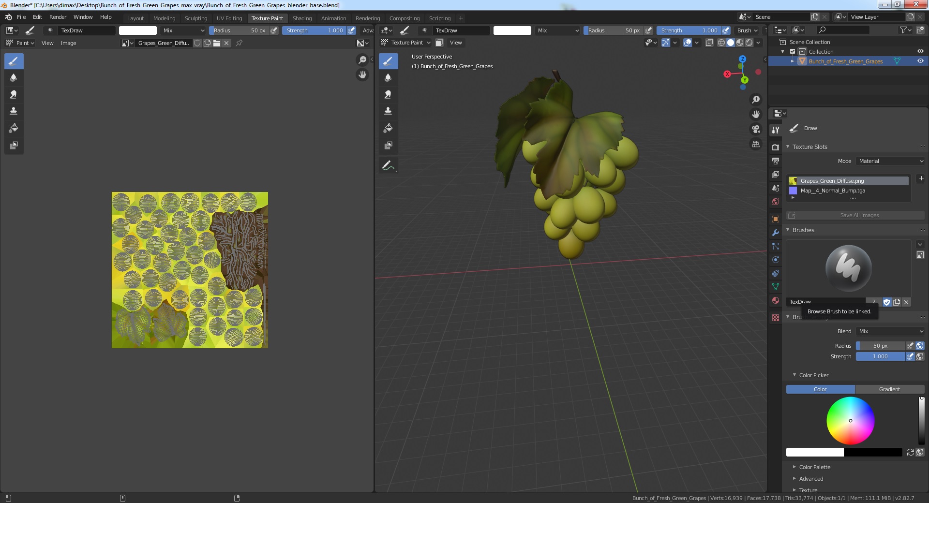Open the Render menu
The width and height of the screenshot is (929, 560).
pos(58,17)
